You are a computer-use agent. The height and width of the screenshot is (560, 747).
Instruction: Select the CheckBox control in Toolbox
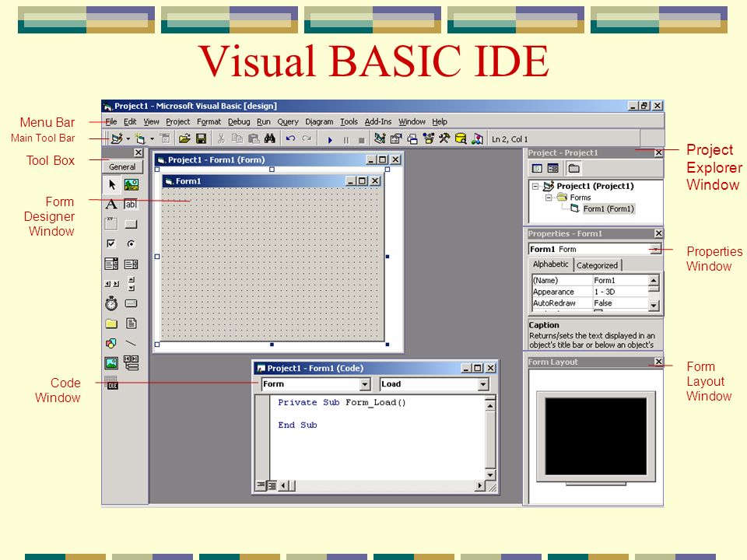tap(111, 243)
